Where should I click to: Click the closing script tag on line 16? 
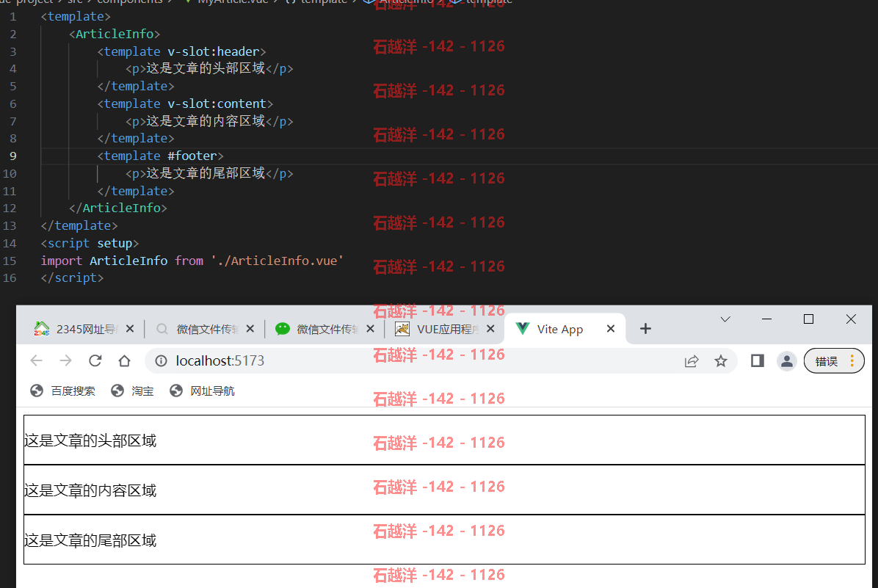72,277
